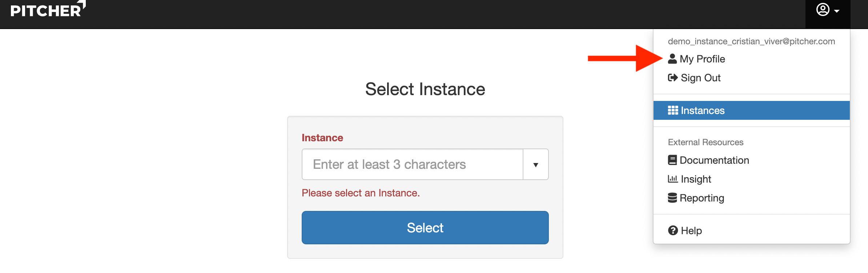Click the Help question mark icon
The image size is (868, 273).
point(673,231)
